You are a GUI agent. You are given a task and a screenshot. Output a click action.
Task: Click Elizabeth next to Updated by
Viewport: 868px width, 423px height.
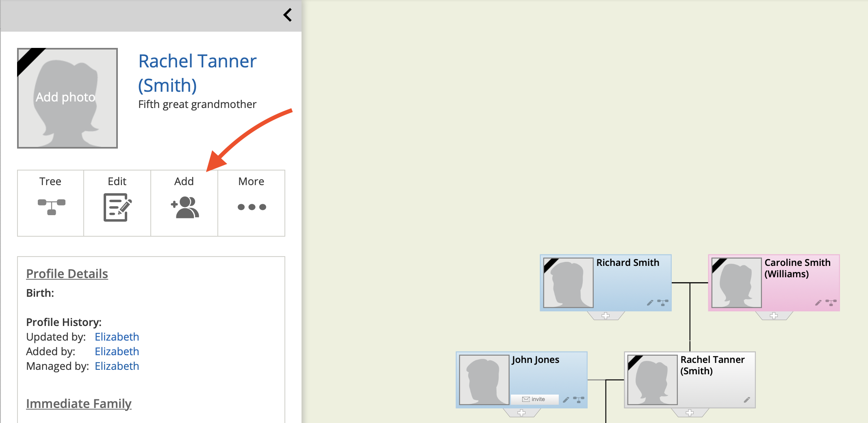click(x=117, y=337)
